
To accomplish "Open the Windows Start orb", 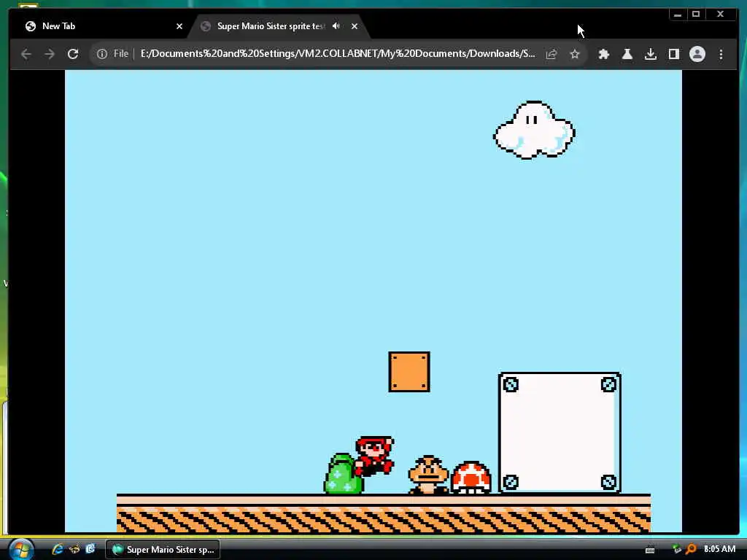I will click(21, 549).
